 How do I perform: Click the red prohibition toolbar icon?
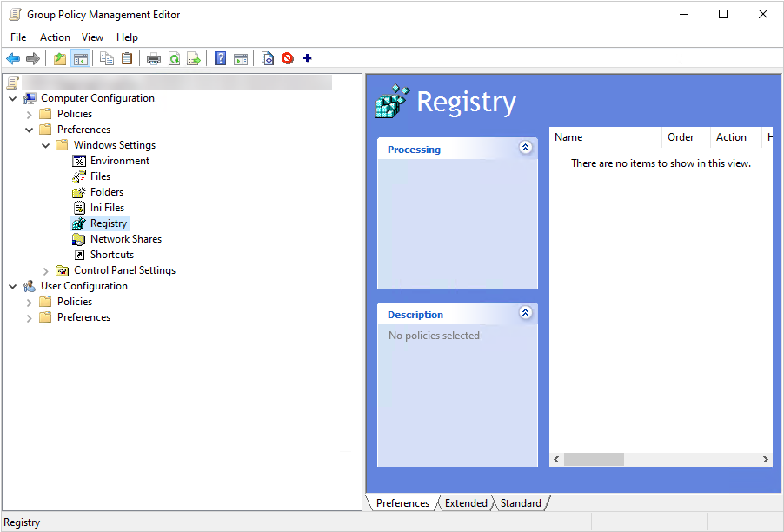click(287, 58)
